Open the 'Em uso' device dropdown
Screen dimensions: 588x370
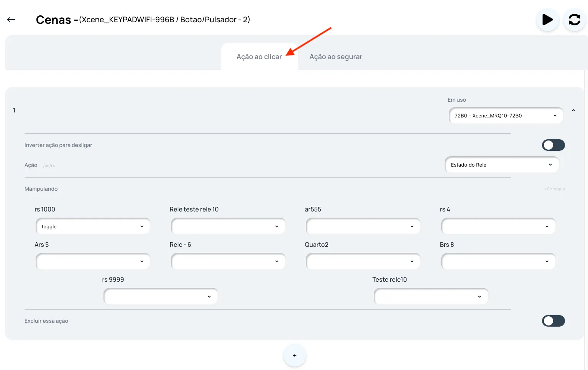coord(506,116)
